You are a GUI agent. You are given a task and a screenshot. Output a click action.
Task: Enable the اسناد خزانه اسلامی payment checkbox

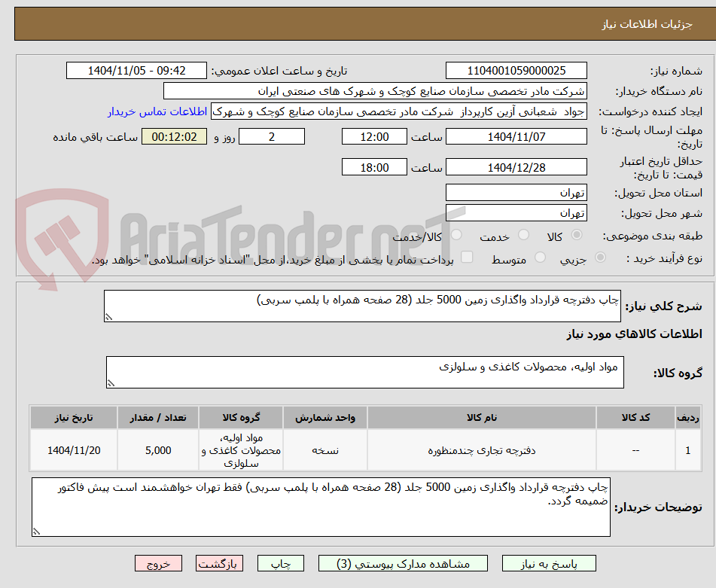coord(468,257)
